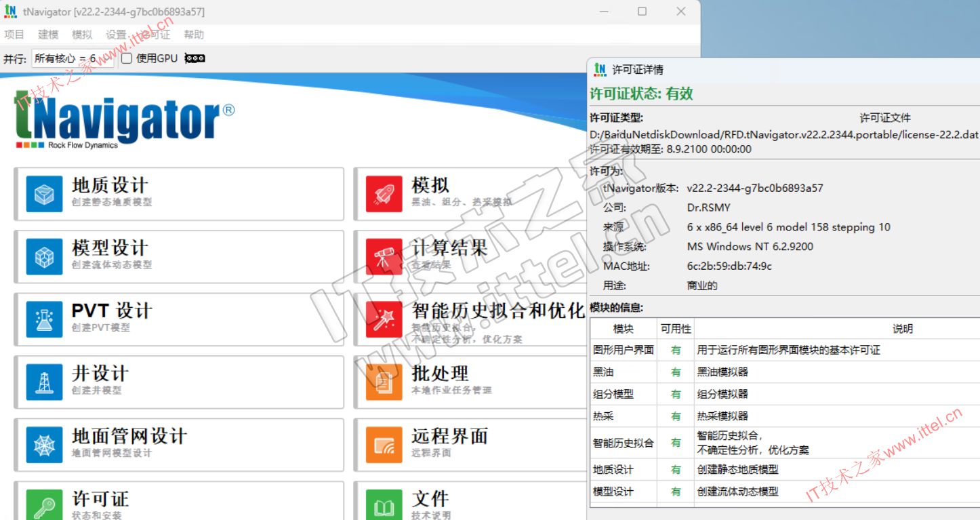
Task: Open the 井设计 derrick icon
Action: (x=45, y=382)
